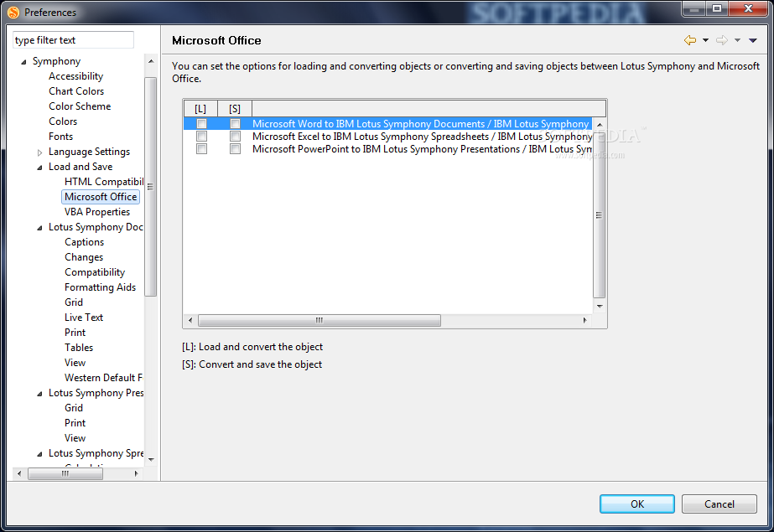Collapse the Lotus Symphony Spreadsheets node
774x532 pixels.
[x=40, y=454]
